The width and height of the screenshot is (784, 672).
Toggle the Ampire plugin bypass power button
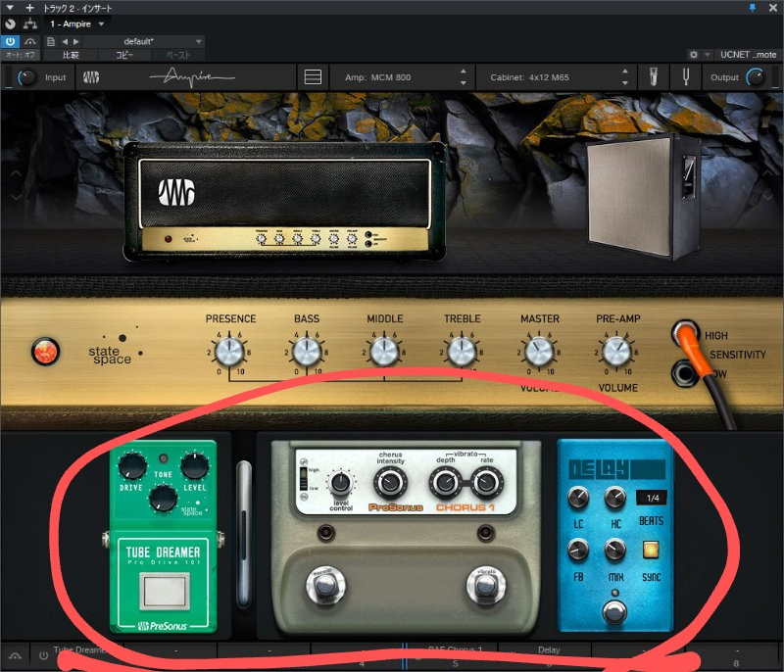tap(10, 41)
